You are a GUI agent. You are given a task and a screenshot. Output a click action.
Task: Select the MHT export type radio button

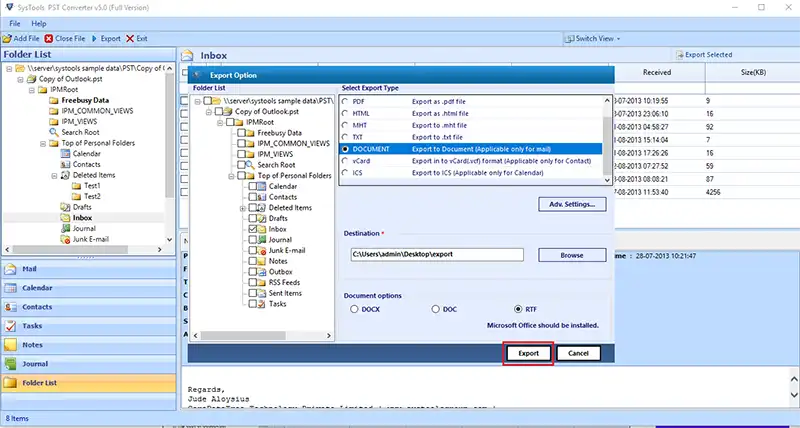(x=346, y=125)
